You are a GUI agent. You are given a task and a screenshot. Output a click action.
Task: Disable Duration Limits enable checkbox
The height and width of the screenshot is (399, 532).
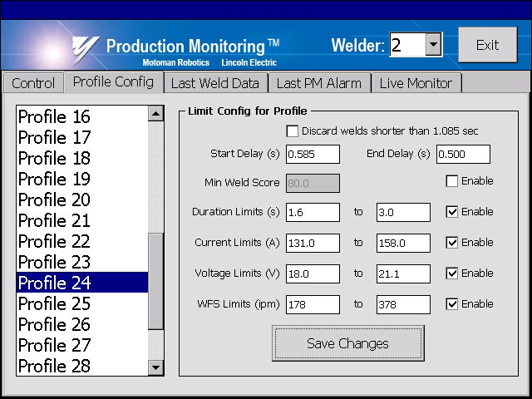pos(451,212)
